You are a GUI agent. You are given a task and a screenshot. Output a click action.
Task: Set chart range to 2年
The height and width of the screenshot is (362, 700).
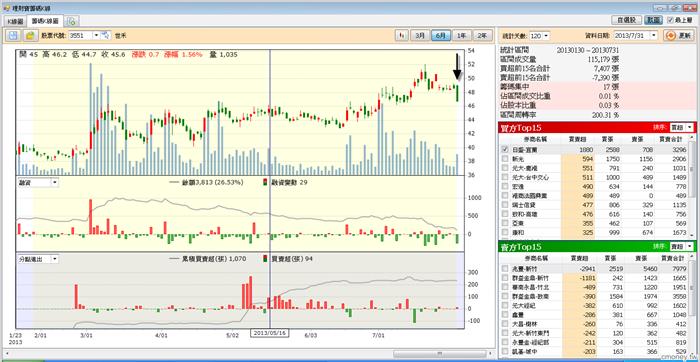[x=482, y=35]
